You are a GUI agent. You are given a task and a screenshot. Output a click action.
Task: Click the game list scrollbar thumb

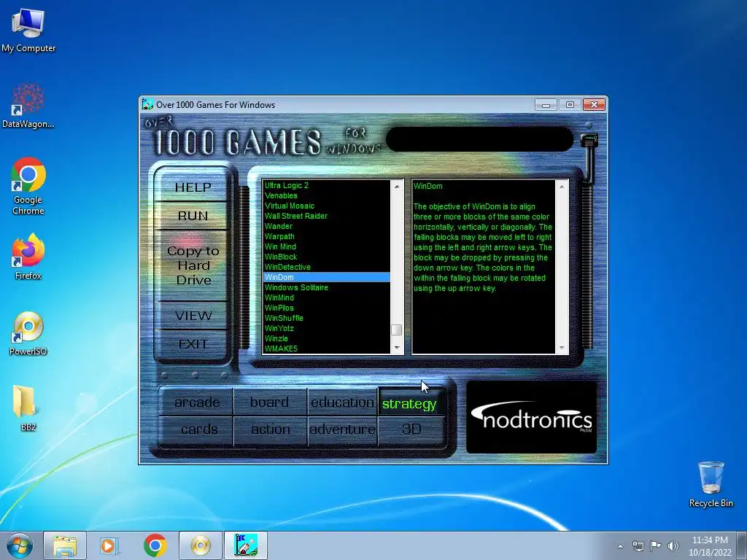tap(397, 330)
